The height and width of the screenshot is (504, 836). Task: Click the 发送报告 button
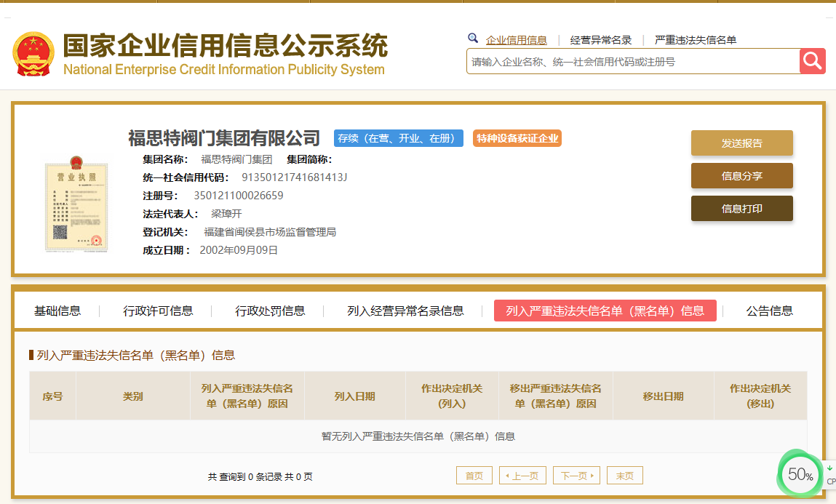pyautogui.click(x=741, y=143)
